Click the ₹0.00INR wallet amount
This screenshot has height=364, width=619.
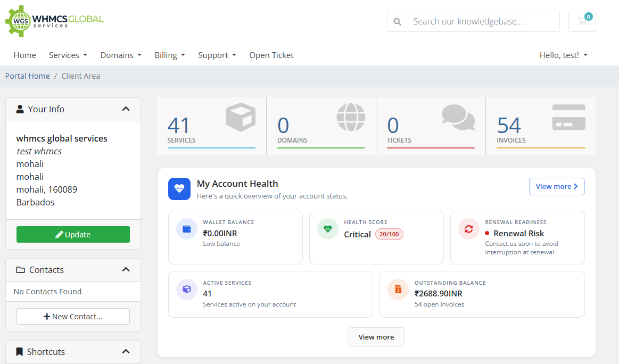[220, 233]
